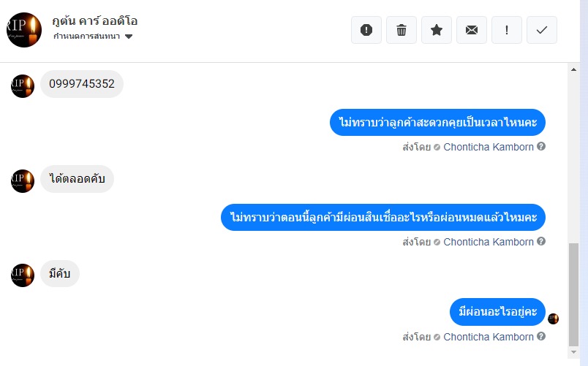Open the contact's large header profile picture
588x366 pixels.
click(24, 30)
